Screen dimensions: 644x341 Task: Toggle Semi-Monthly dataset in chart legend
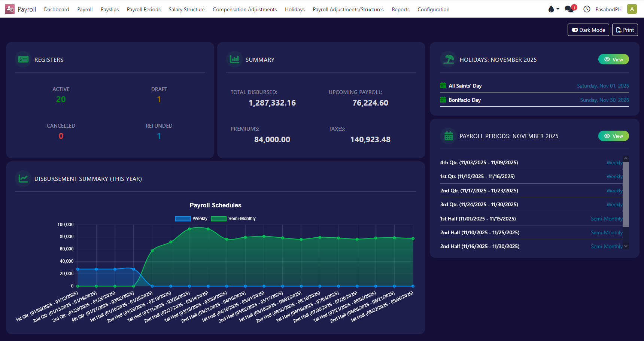coord(219,219)
